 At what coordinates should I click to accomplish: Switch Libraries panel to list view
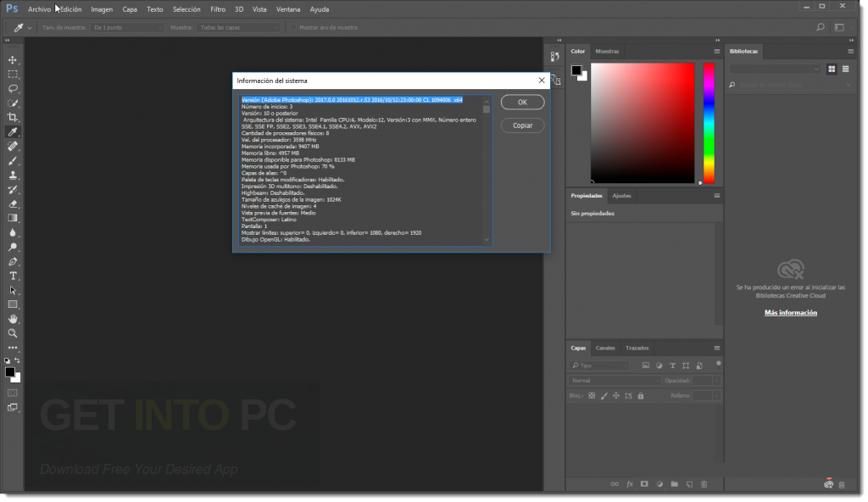845,69
